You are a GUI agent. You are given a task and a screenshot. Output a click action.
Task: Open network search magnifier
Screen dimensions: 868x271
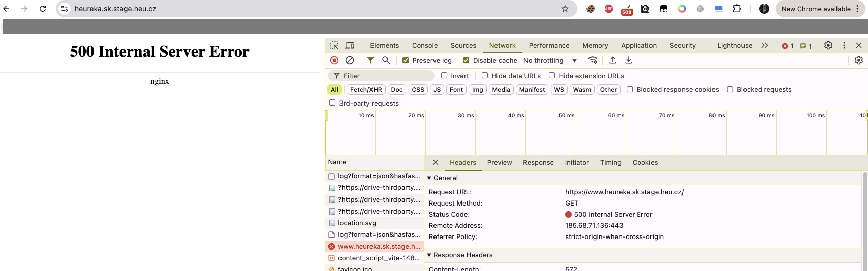(386, 60)
